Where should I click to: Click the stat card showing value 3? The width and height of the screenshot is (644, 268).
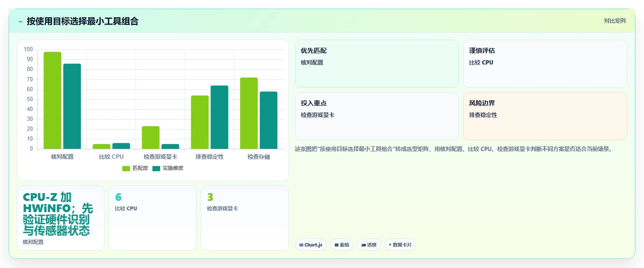tap(245, 218)
